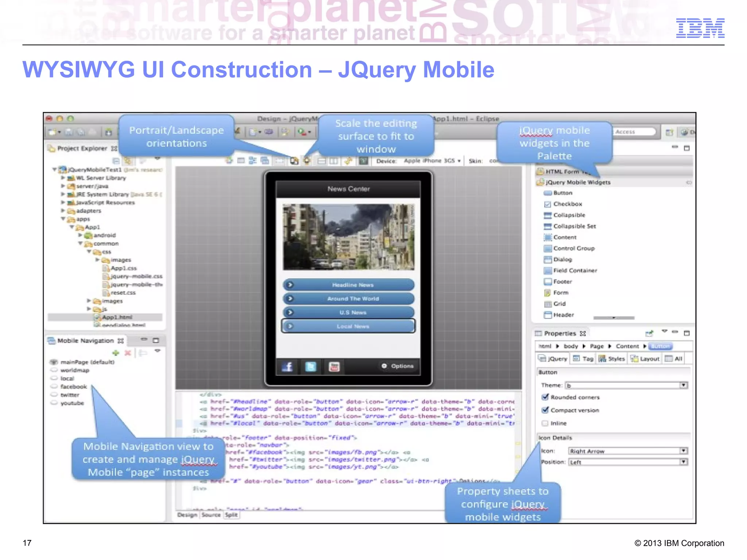Click the Quick Access search field
This screenshot has width=747, height=560.
[634, 132]
